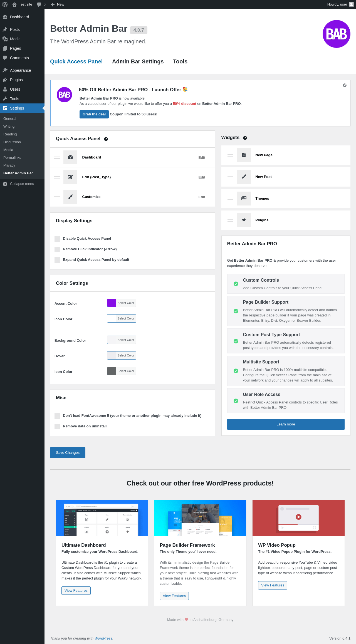The width and height of the screenshot is (356, 644).
Task: Enable Disable Quick Access Panel checkbox
Action: (57, 239)
